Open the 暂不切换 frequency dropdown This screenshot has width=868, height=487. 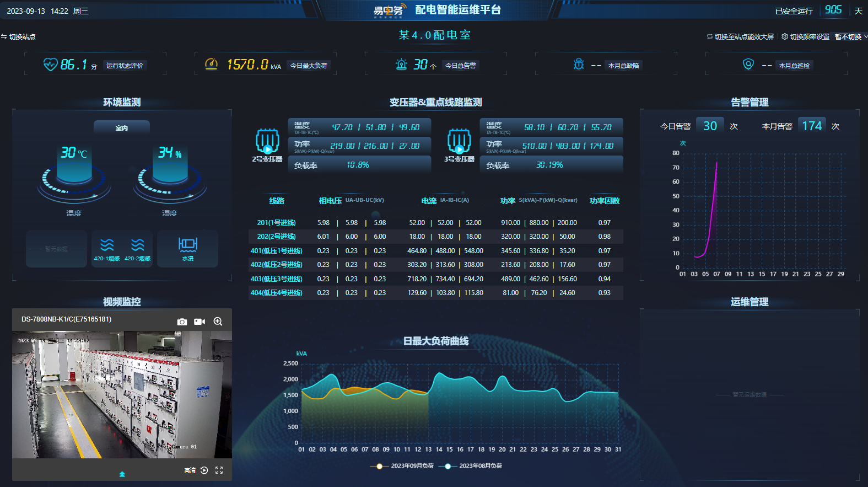click(850, 37)
